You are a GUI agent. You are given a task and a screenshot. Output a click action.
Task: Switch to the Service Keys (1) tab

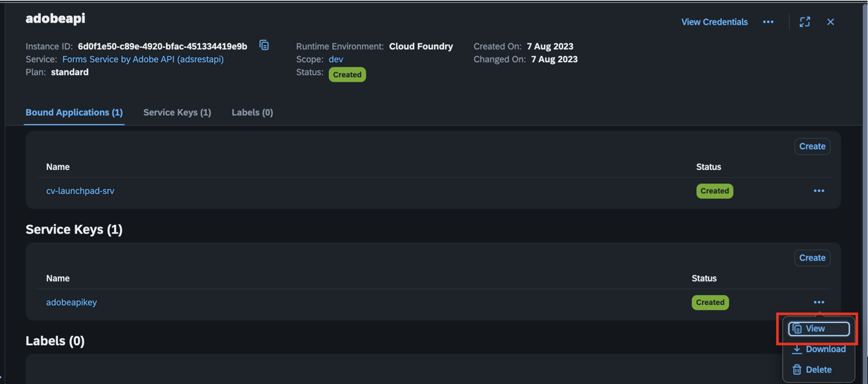177,112
